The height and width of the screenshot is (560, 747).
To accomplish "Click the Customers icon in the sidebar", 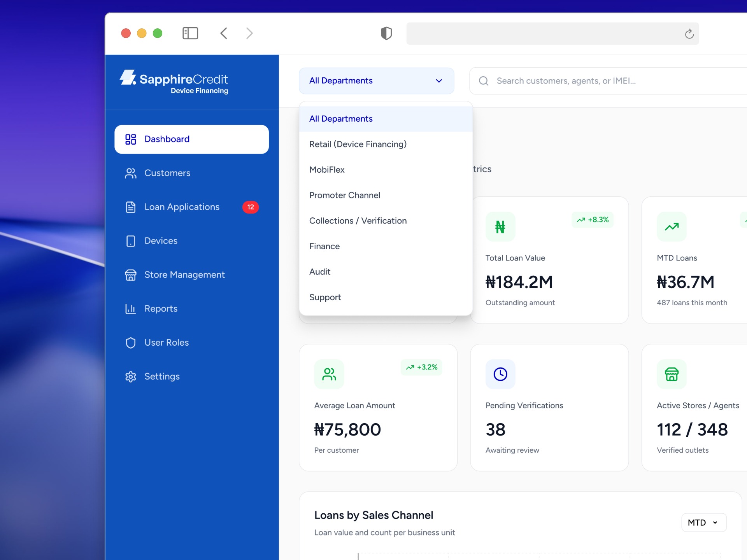I will point(130,173).
